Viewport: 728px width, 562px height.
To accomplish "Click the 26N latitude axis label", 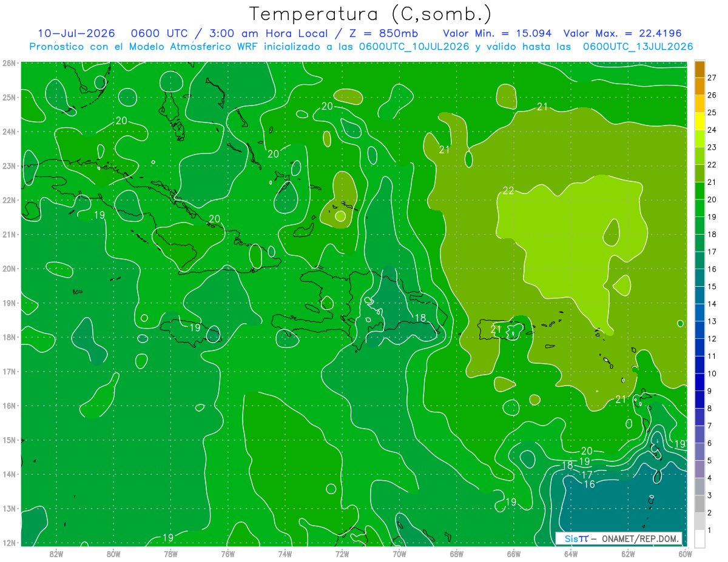I will pos(9,63).
